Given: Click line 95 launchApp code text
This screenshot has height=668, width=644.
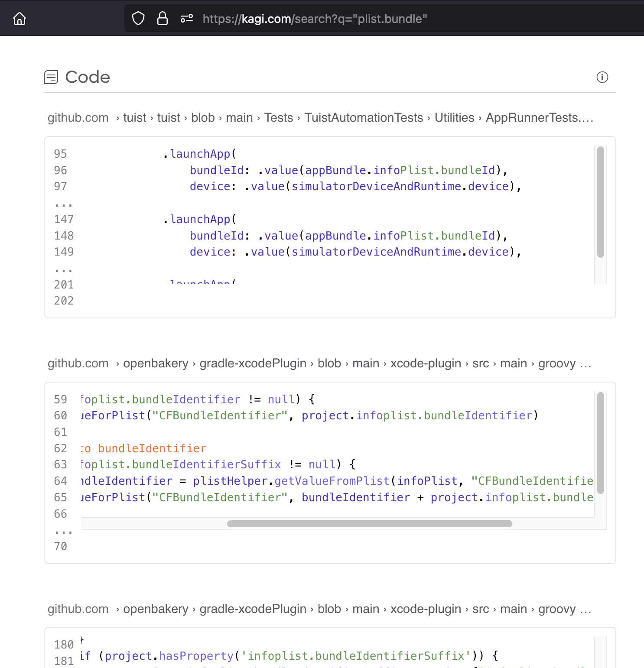Looking at the screenshot, I should (200, 154).
